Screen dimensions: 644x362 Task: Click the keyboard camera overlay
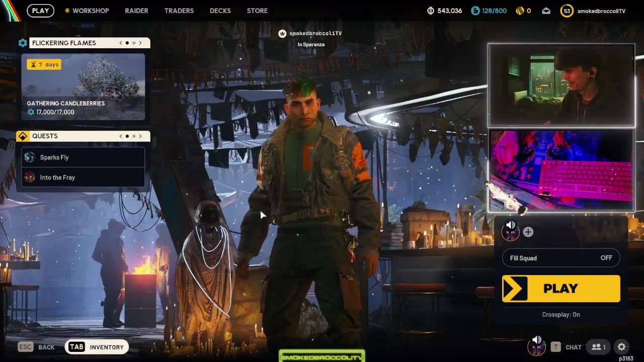coord(561,170)
